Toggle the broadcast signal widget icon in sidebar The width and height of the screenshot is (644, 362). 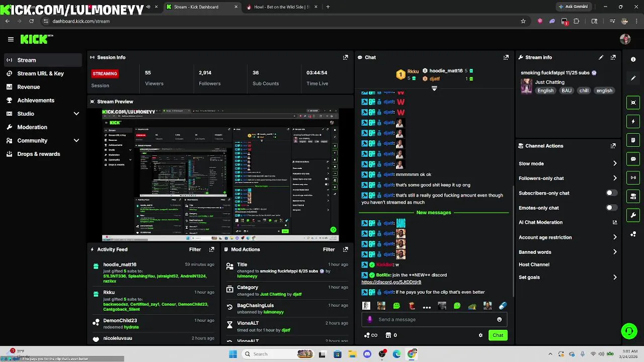(633, 177)
